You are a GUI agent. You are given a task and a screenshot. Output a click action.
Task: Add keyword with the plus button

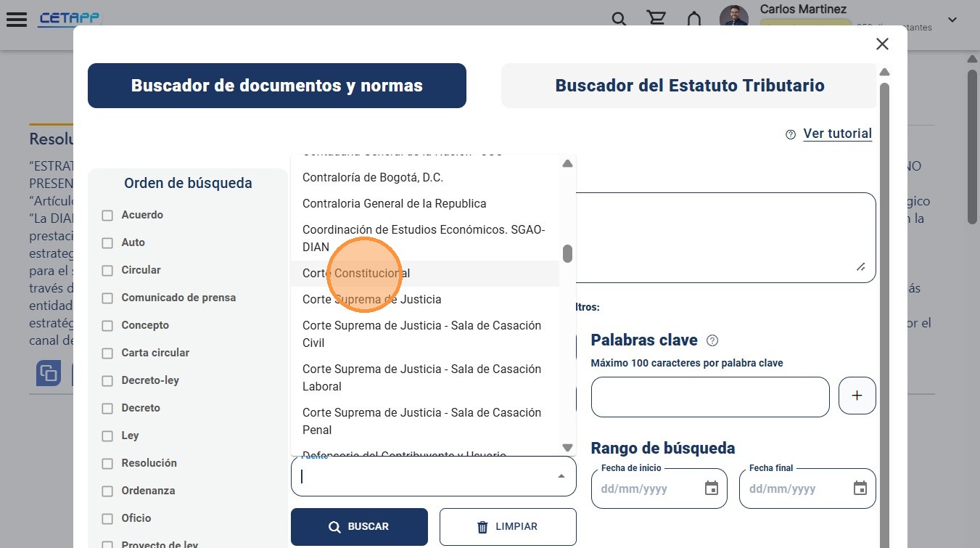pyautogui.click(x=857, y=396)
